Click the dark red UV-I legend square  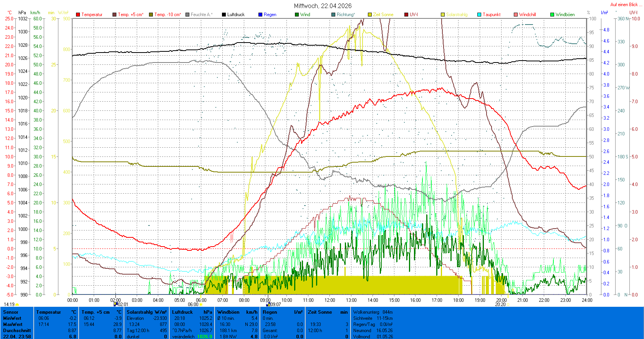406,15
